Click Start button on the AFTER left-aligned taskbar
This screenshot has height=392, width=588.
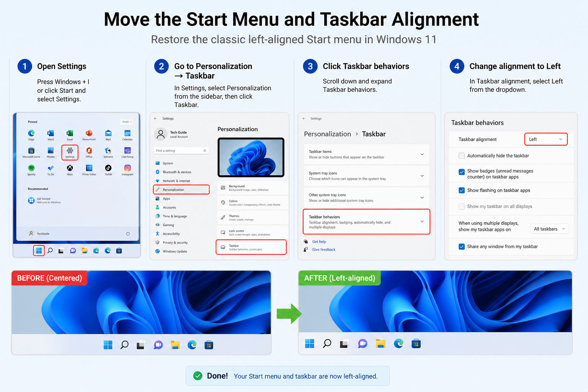coord(310,344)
